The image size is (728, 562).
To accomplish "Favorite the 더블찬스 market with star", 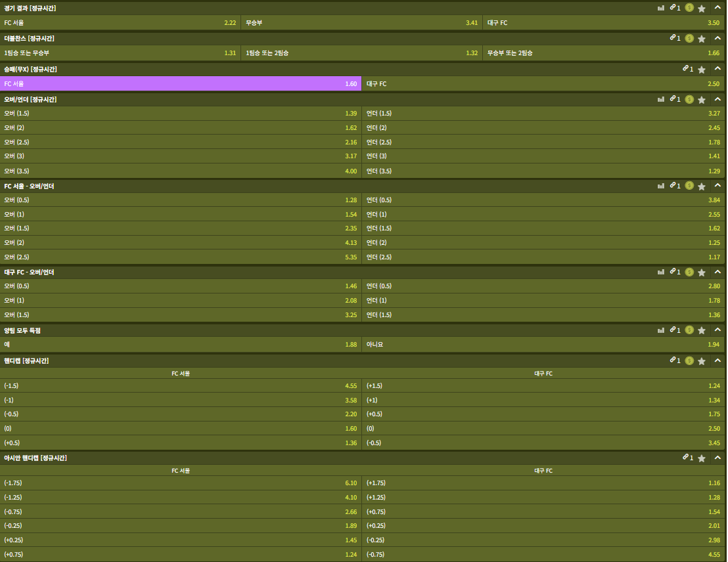I will click(x=701, y=39).
